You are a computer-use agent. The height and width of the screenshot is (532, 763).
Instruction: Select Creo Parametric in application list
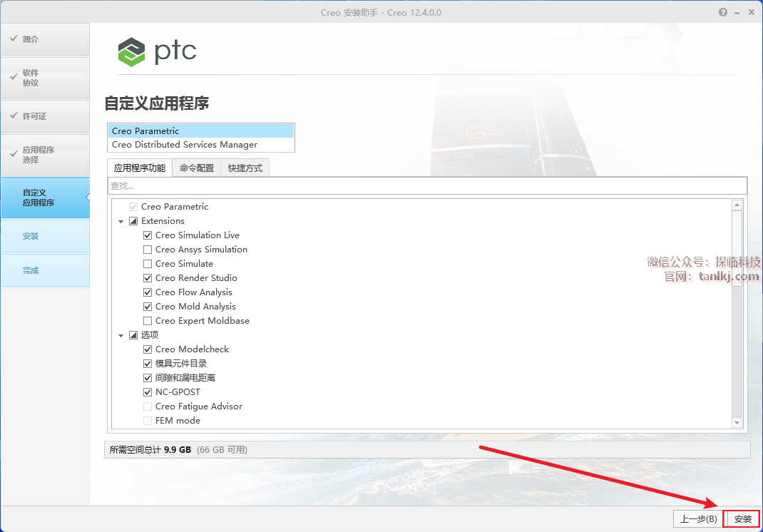201,131
